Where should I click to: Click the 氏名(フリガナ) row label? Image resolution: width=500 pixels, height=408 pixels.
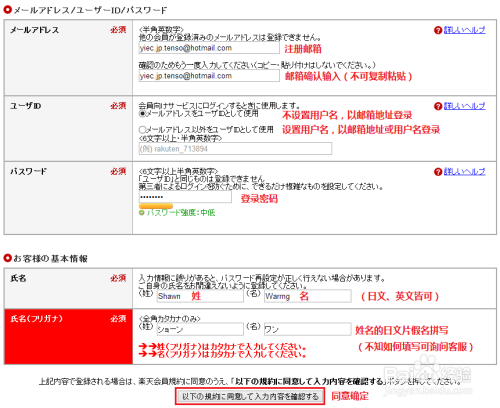pyautogui.click(x=36, y=319)
